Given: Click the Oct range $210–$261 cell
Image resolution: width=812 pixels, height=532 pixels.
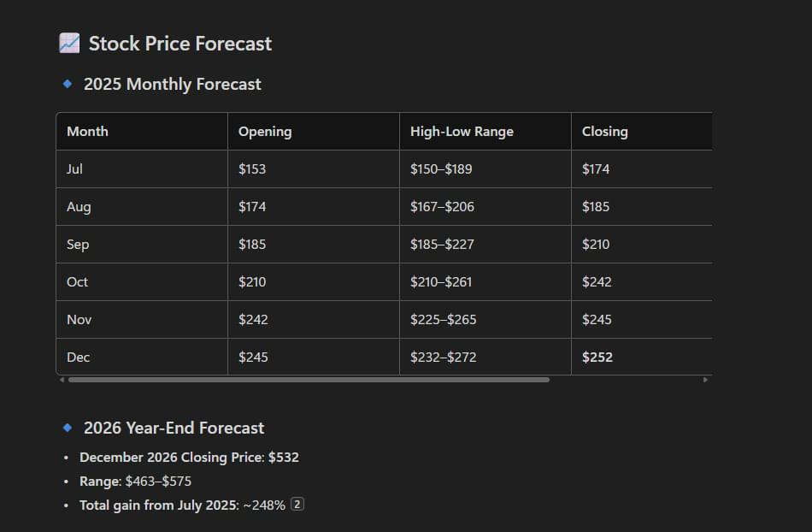Looking at the screenshot, I should (x=485, y=281).
